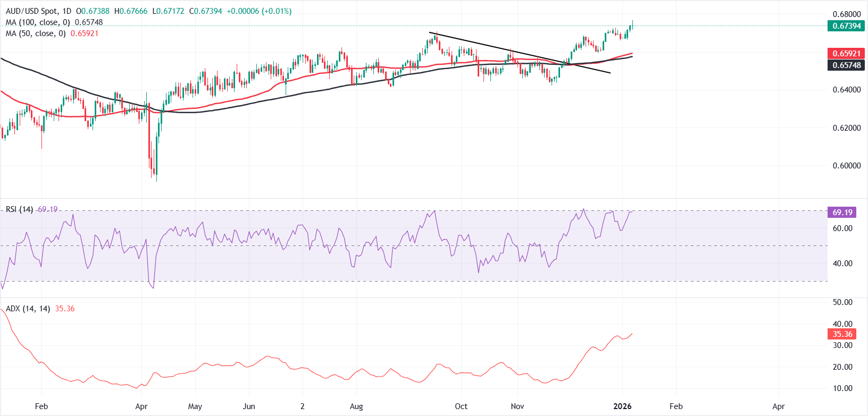868x416 pixels.
Task: Click the 0.68000 price axis label
Action: click(846, 14)
